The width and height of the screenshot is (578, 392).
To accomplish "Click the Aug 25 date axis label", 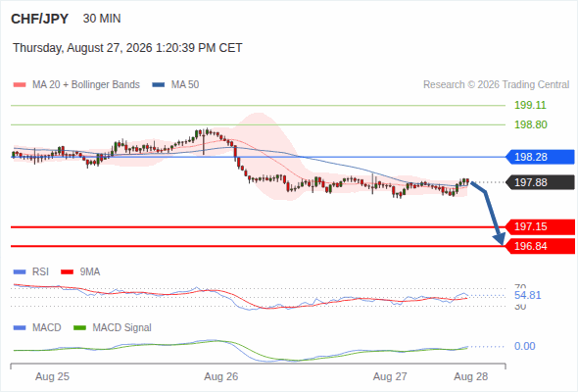I will coord(52,376).
